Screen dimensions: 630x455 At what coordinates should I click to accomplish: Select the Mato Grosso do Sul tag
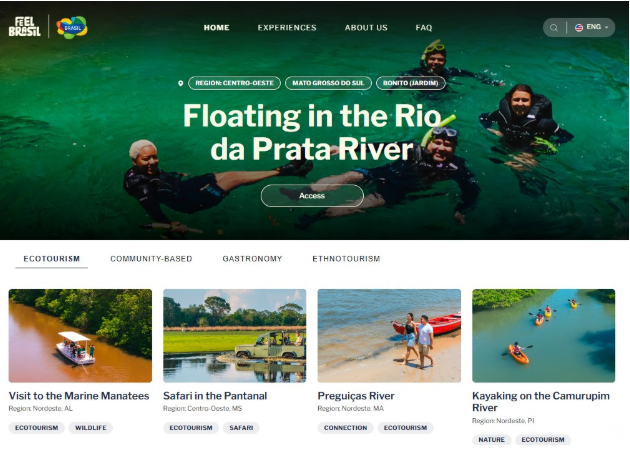pos(328,83)
